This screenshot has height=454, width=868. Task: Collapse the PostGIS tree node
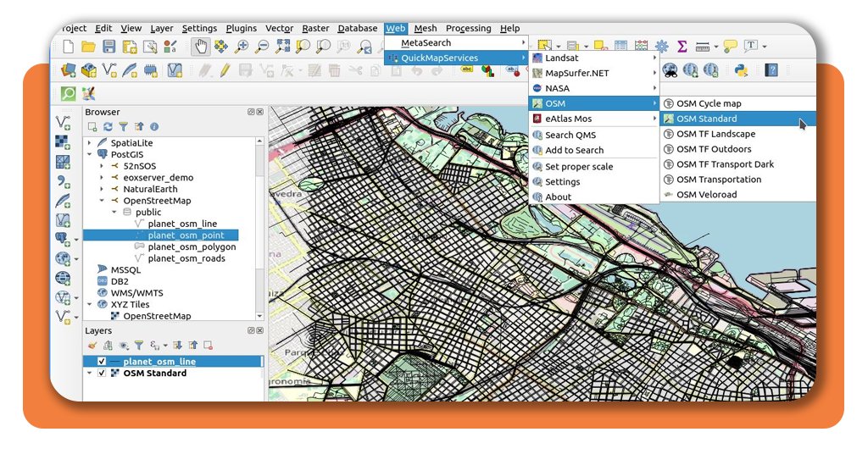click(x=90, y=154)
